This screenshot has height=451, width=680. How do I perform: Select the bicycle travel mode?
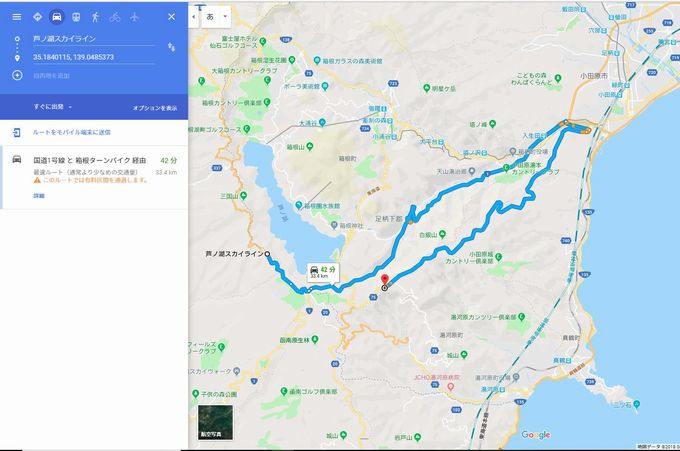pos(115,17)
